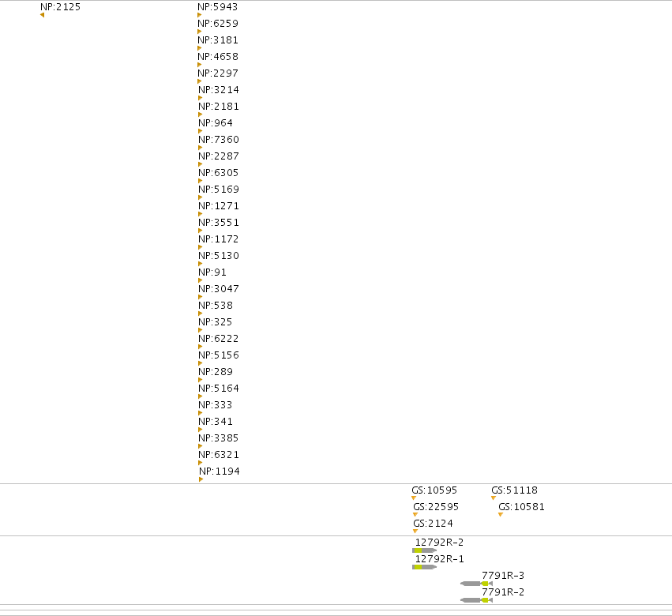Select the 7791R-3 label

pyautogui.click(x=503, y=576)
